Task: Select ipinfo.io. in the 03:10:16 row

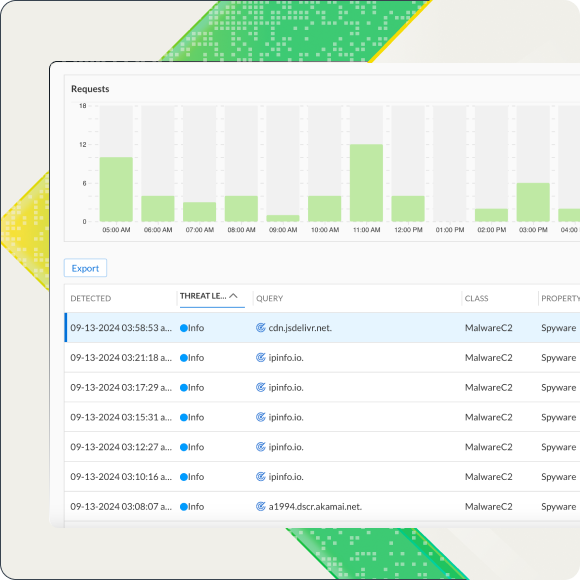Action: click(286, 477)
